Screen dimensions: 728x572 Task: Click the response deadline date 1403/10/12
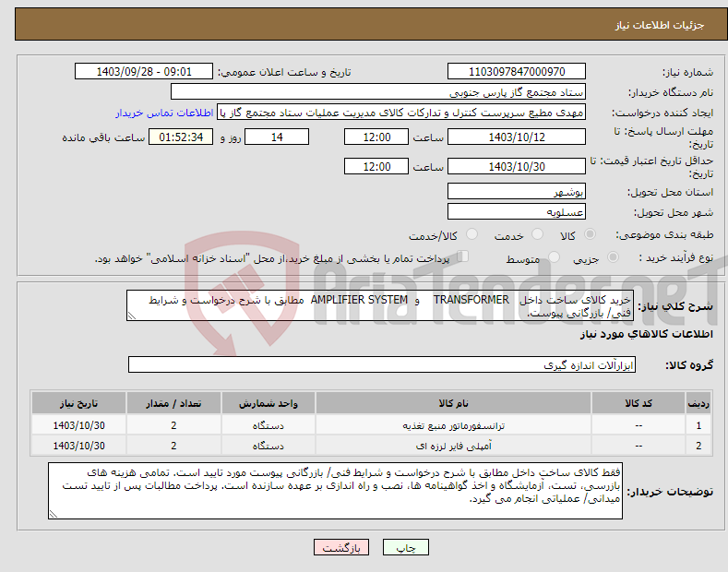click(517, 137)
